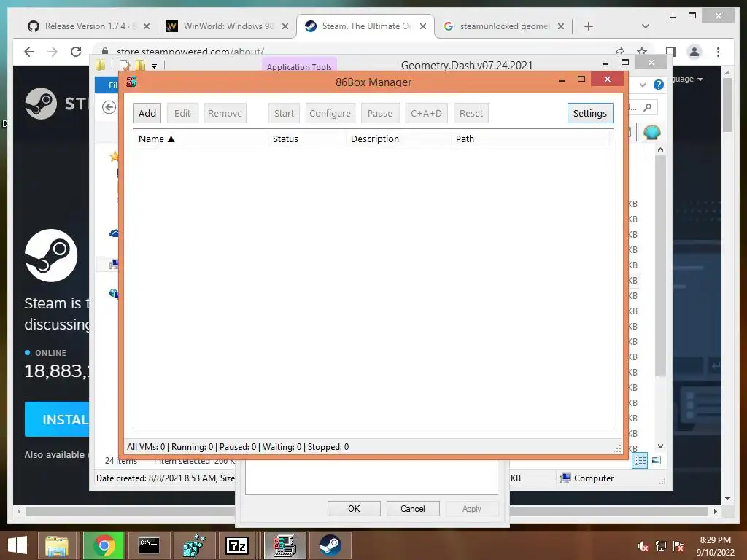Click the taskbar clock showing 8:29 PM
Image resolution: width=747 pixels, height=560 pixels.
pyautogui.click(x=715, y=546)
